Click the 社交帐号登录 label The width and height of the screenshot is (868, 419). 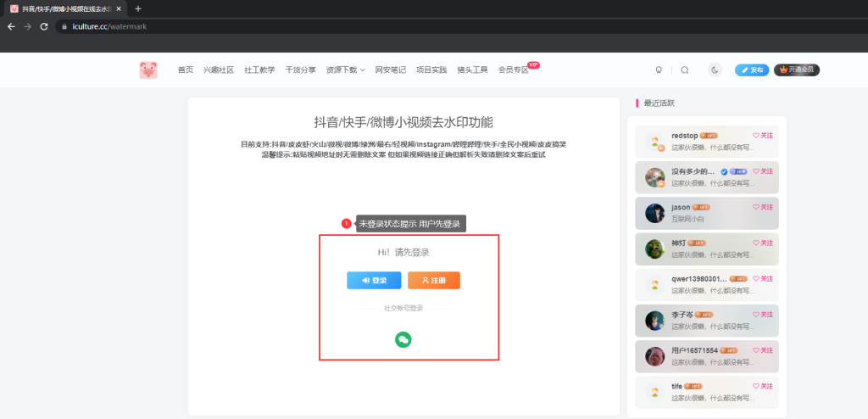tap(403, 308)
